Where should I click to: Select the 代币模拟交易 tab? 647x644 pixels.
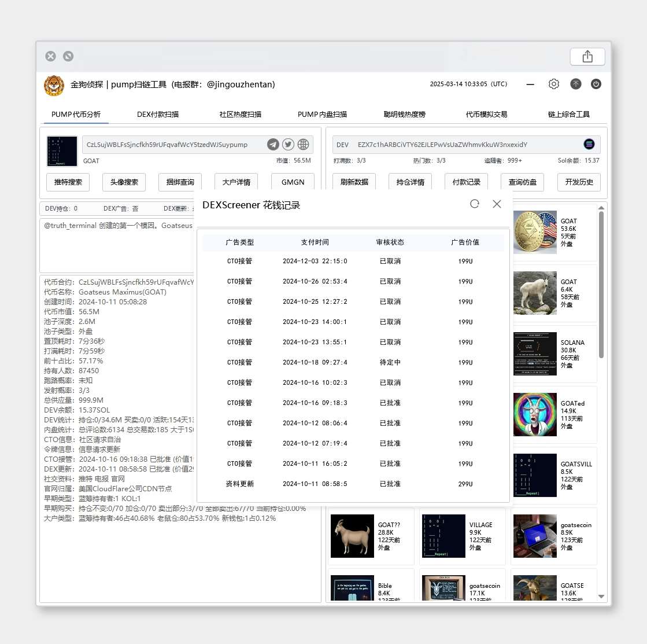pos(486,115)
